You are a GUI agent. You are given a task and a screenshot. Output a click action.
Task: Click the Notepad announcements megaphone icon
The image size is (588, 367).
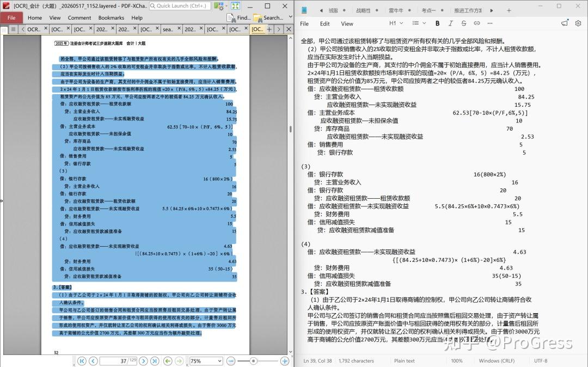point(565,23)
